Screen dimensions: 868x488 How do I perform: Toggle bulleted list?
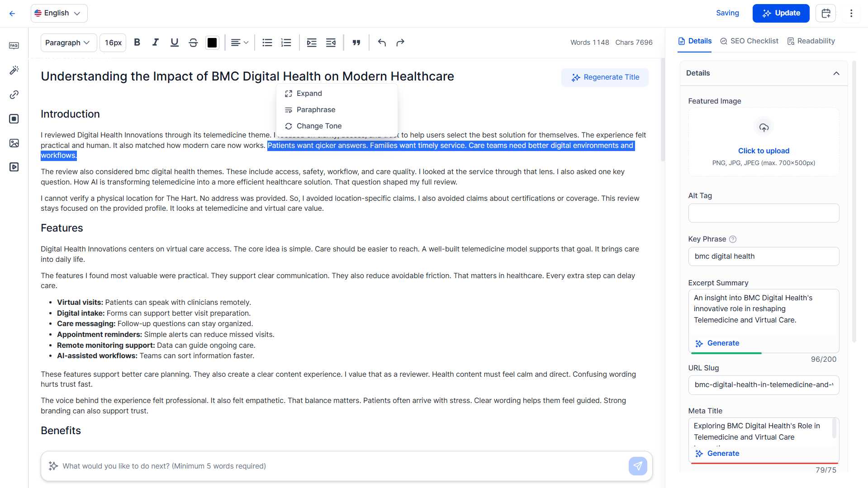click(267, 43)
